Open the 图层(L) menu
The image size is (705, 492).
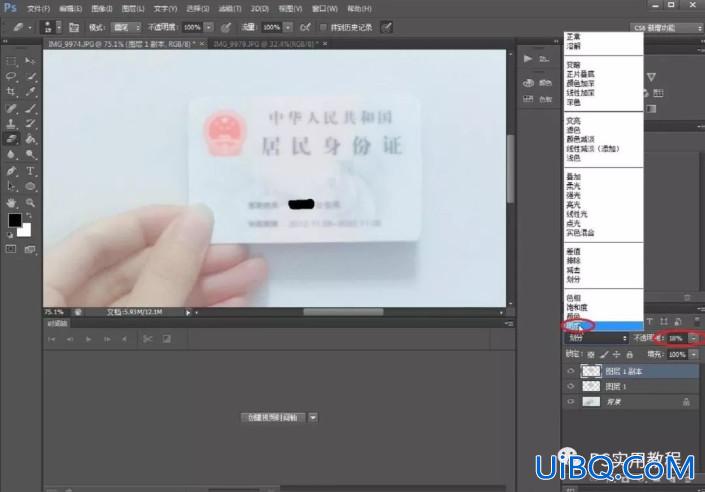(133, 9)
